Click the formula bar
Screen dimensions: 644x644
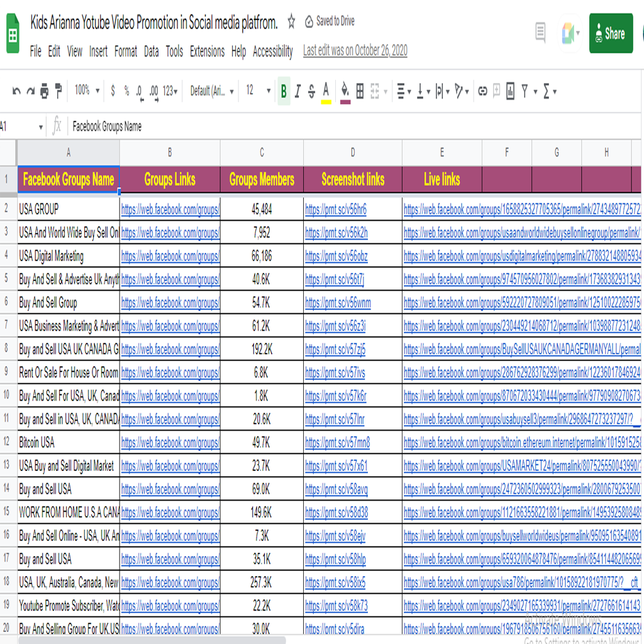[x=353, y=126]
